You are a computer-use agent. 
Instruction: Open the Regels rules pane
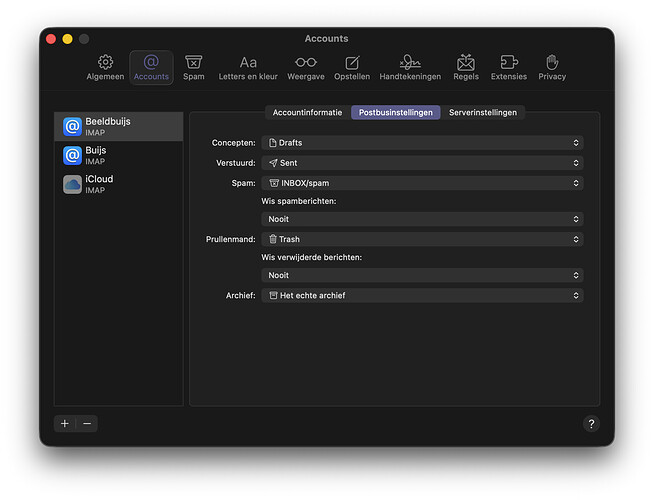click(x=465, y=67)
